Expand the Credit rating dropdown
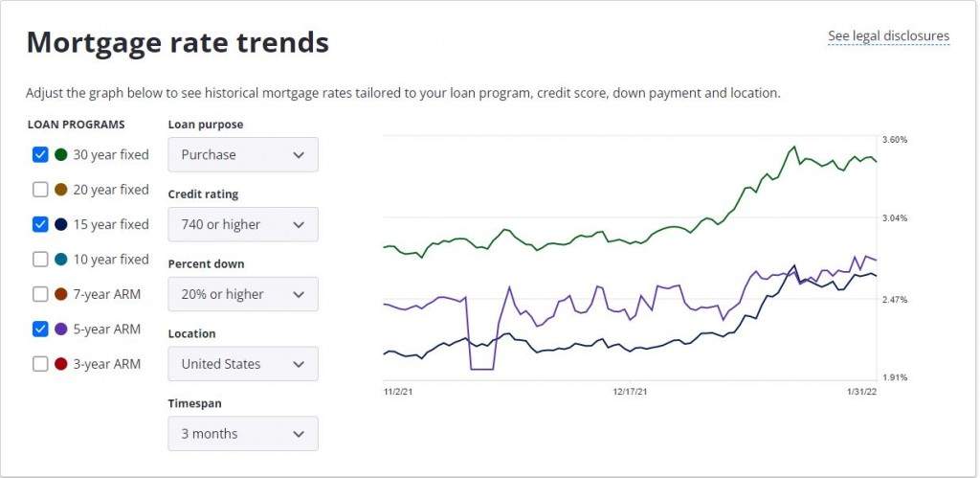The width and height of the screenshot is (980, 478). 243,224
